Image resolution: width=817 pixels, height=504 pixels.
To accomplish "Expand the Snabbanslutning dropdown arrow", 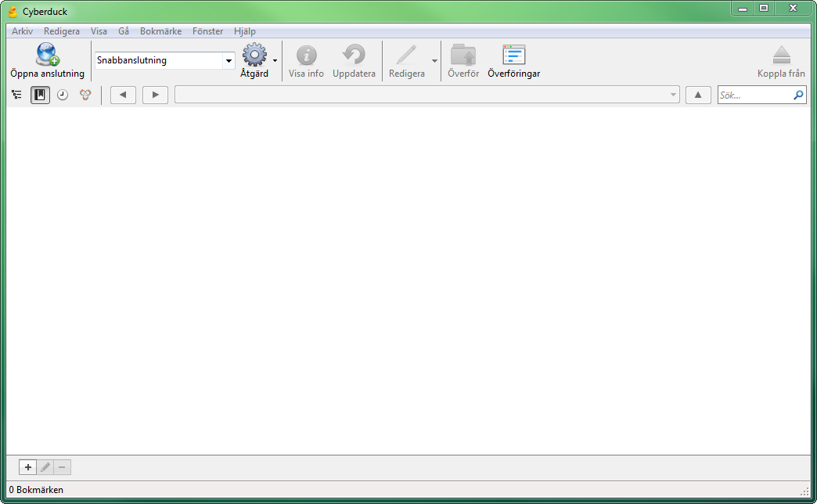I will point(229,60).
